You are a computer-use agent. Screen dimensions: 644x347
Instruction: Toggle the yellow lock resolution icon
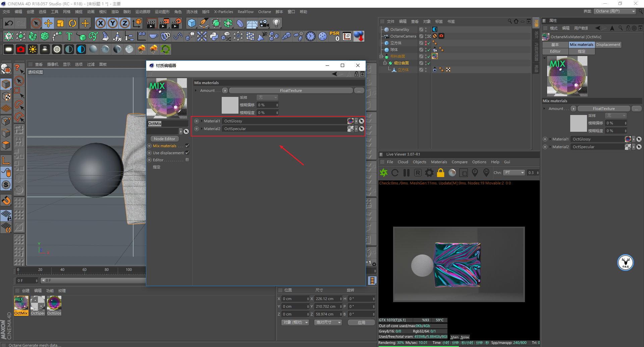point(441,173)
